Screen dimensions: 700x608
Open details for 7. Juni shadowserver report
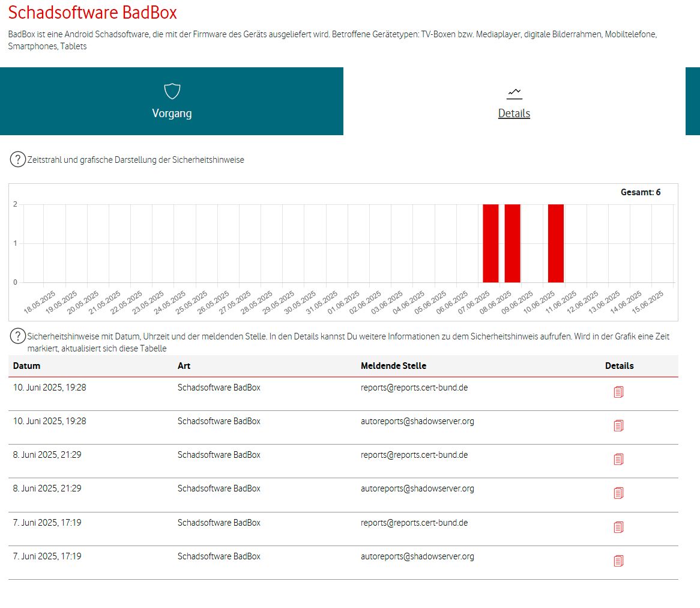618,561
